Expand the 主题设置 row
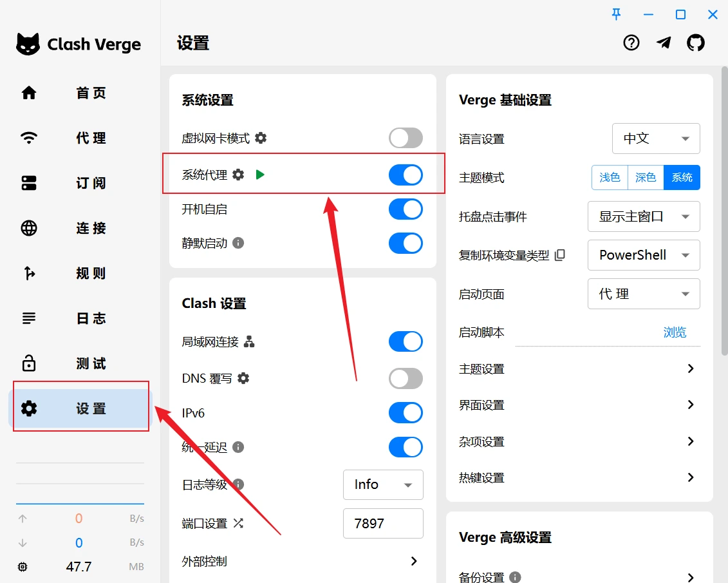 579,368
